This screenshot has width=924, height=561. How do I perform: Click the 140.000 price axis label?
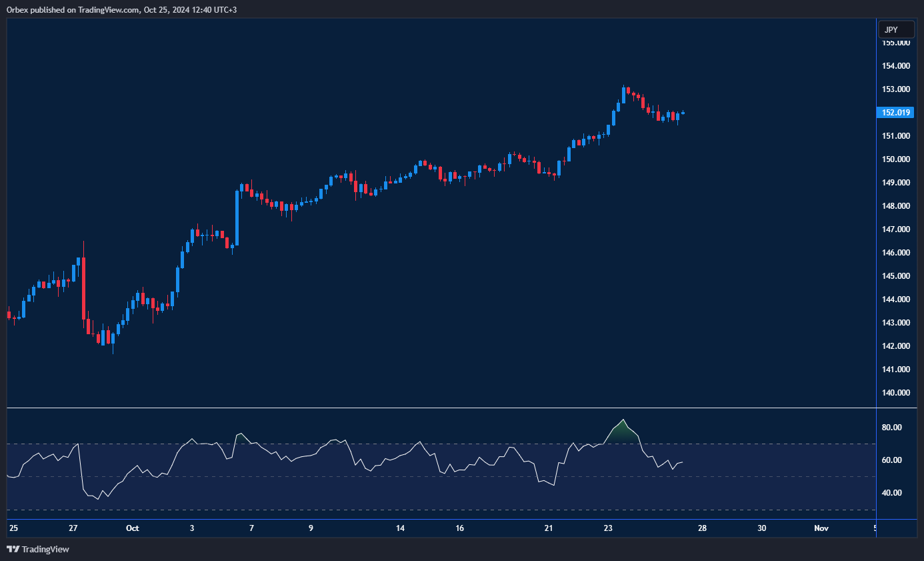tap(896, 393)
